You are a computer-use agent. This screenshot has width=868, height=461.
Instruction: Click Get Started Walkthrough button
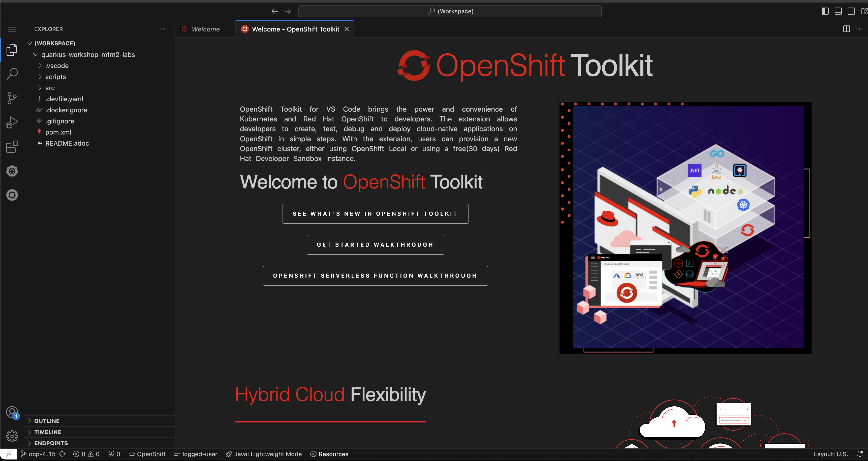[x=375, y=244]
